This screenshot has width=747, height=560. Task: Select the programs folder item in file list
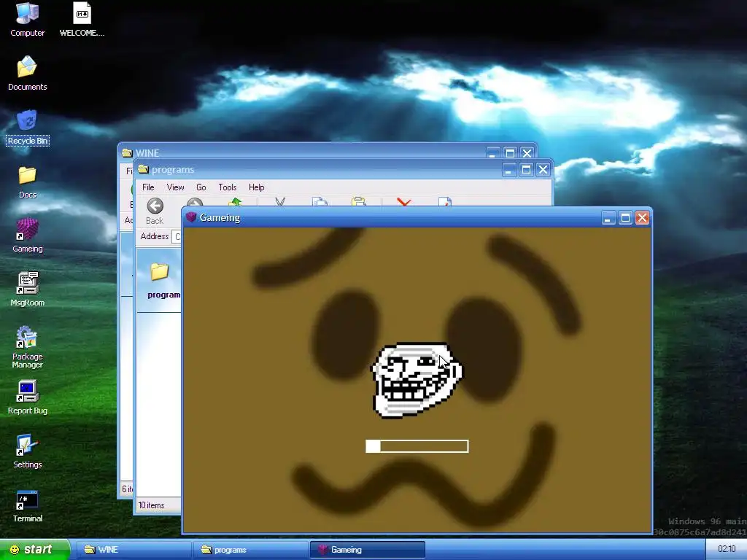(161, 280)
